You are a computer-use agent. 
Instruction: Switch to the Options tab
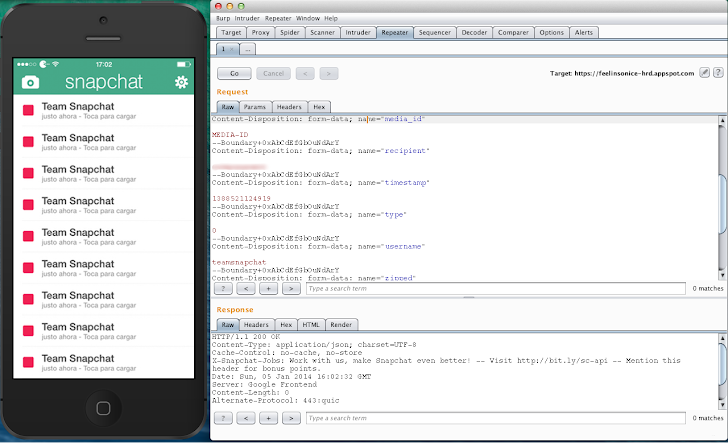click(x=552, y=33)
